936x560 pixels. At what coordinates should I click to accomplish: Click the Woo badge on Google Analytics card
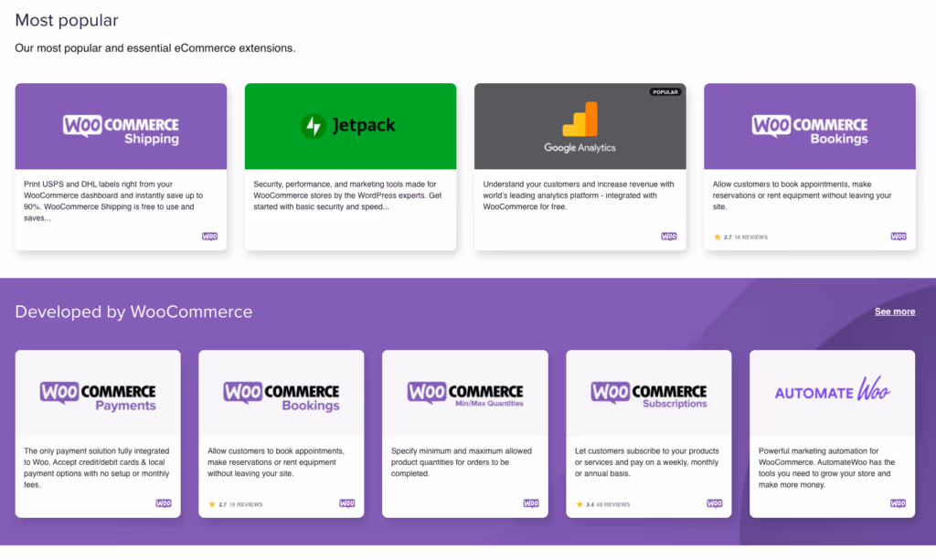(669, 236)
